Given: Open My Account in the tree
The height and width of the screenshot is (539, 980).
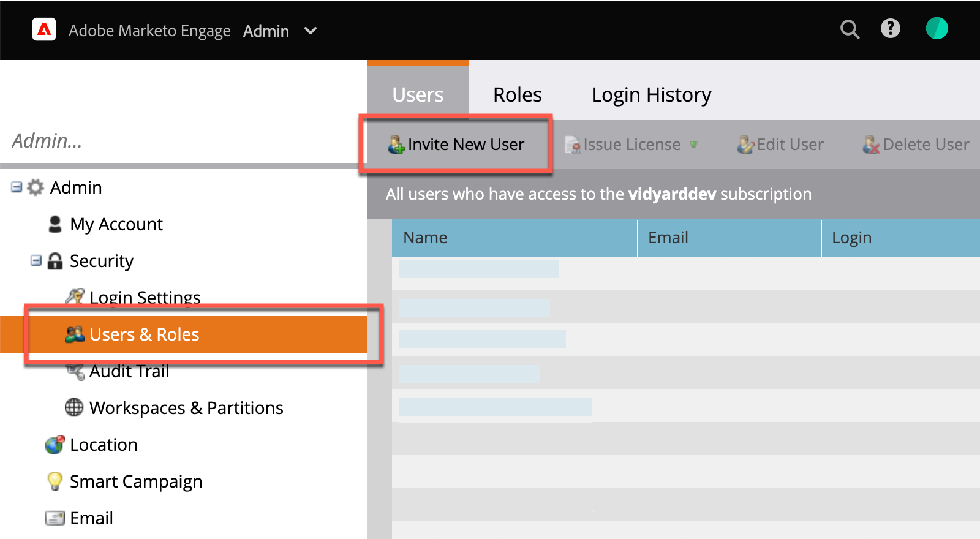Looking at the screenshot, I should point(116,224).
